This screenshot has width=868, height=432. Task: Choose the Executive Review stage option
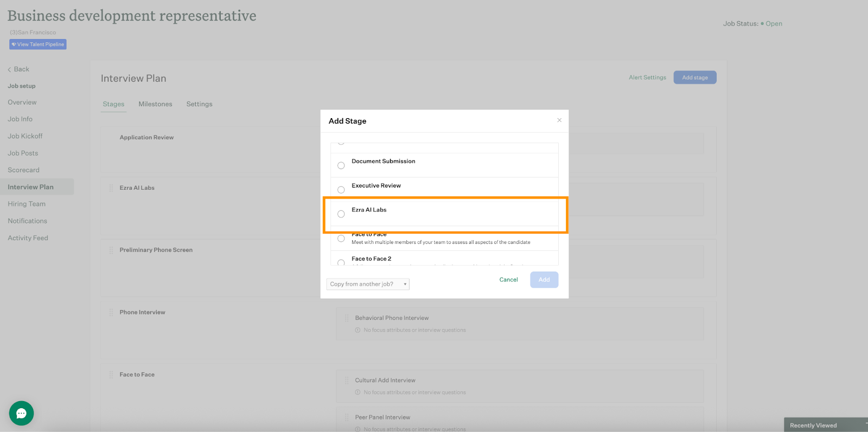point(341,190)
